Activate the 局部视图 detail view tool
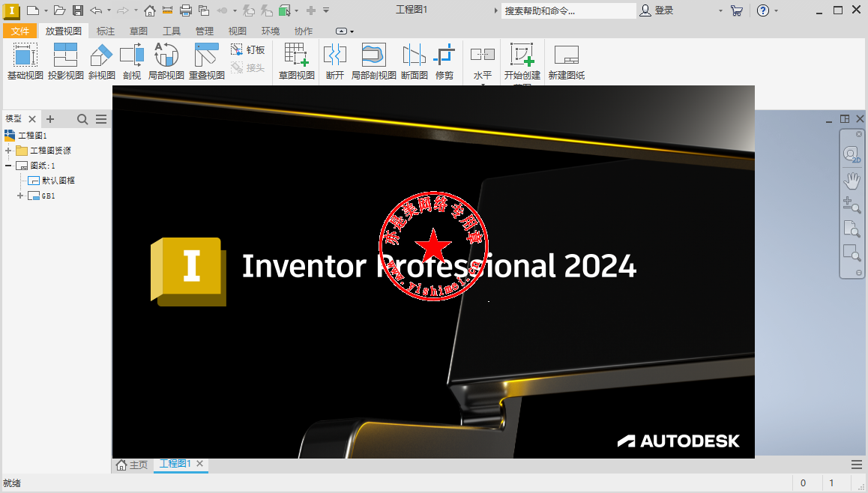The image size is (868, 493). pos(166,61)
